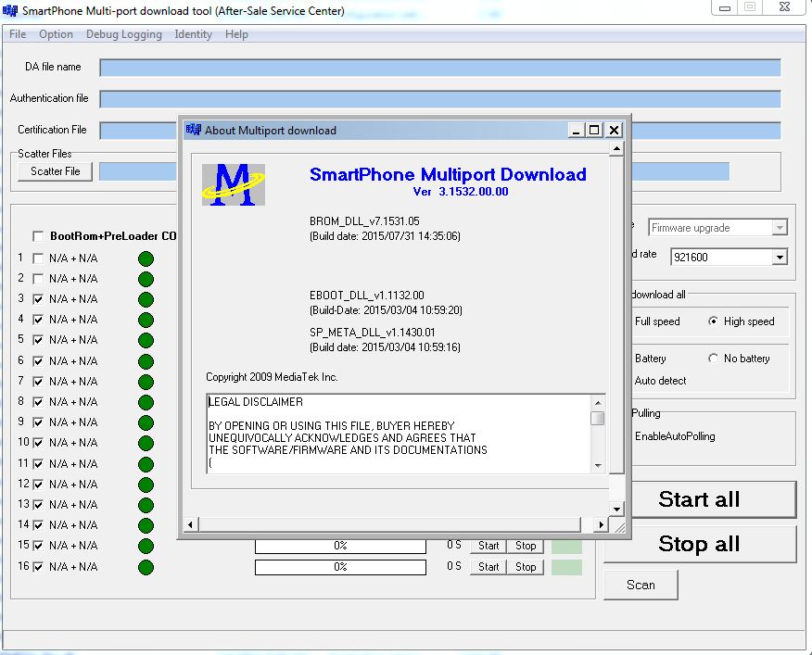Screen dimensions: 812x655
Task: Click port 5's green status light
Action: point(146,340)
